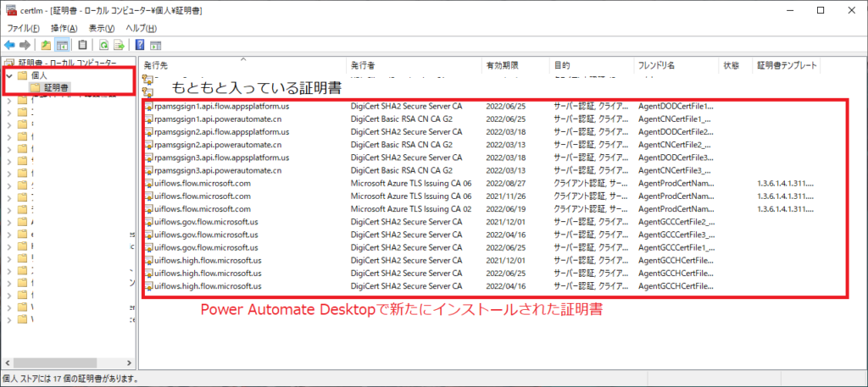The width and height of the screenshot is (868, 387).
Task: Select the 証明書 tree item under 個人
Action: (x=57, y=87)
